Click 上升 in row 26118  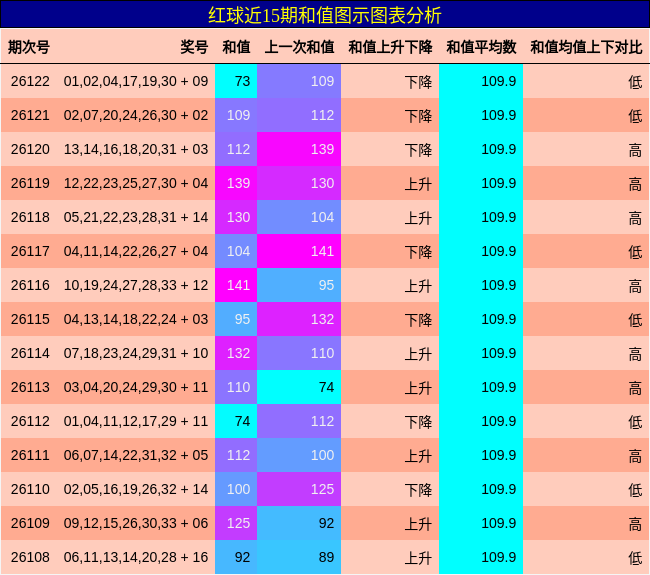418,218
